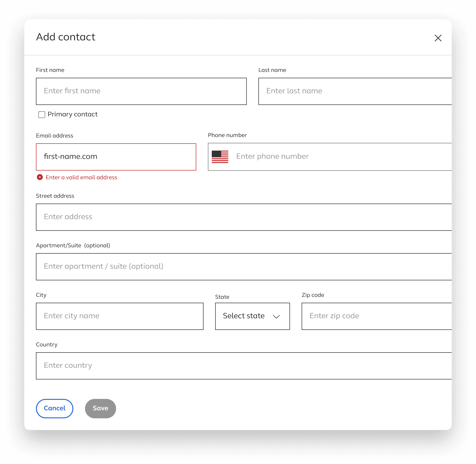The width and height of the screenshot is (476, 464).
Task: Close the Add contact dialog
Action: 438,38
